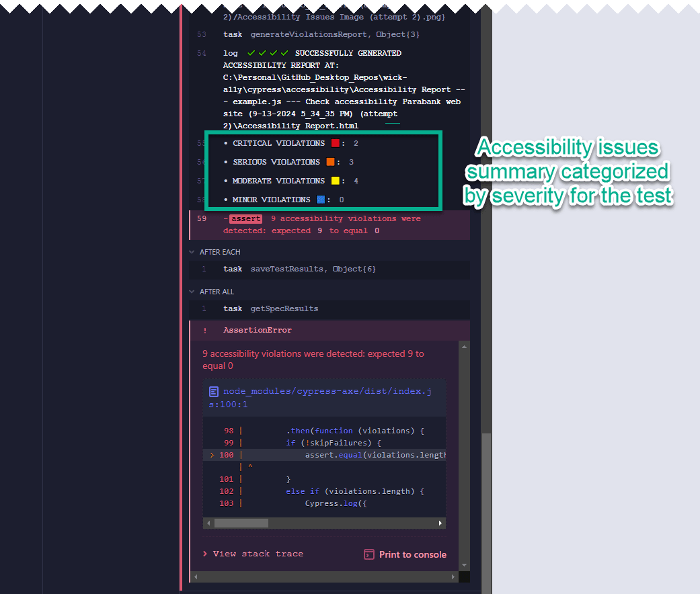Click the code frame scroll left arrow
This screenshot has width=700, height=594.
(x=208, y=523)
